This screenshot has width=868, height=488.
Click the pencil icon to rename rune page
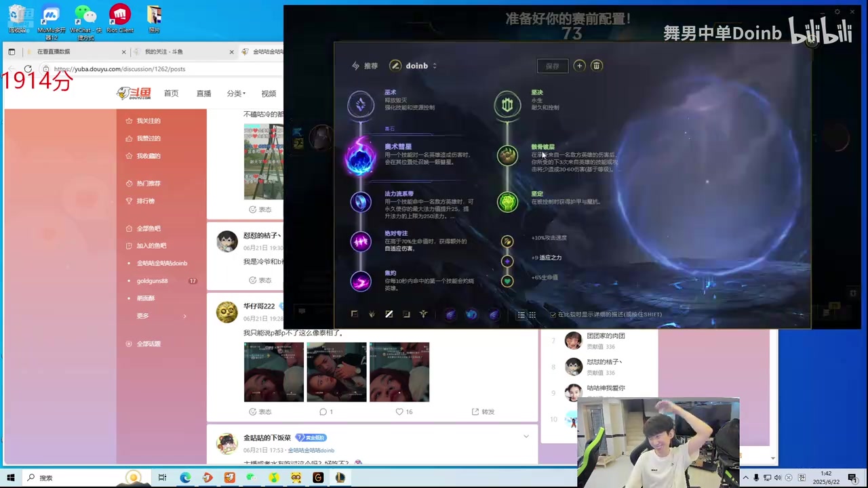click(395, 66)
